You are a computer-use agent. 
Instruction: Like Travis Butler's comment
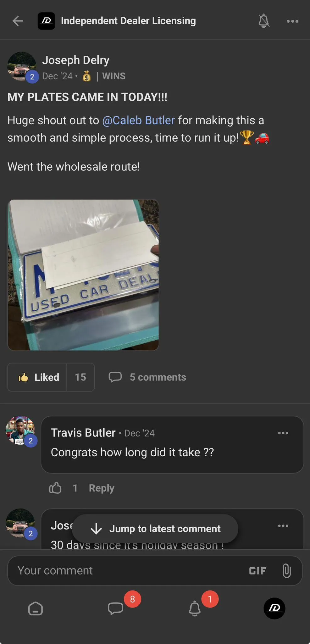pyautogui.click(x=55, y=488)
